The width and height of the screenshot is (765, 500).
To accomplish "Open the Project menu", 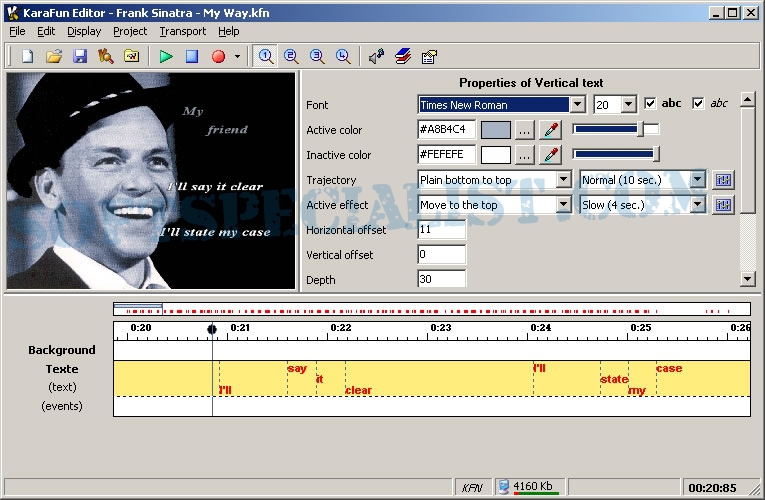I will pyautogui.click(x=130, y=31).
